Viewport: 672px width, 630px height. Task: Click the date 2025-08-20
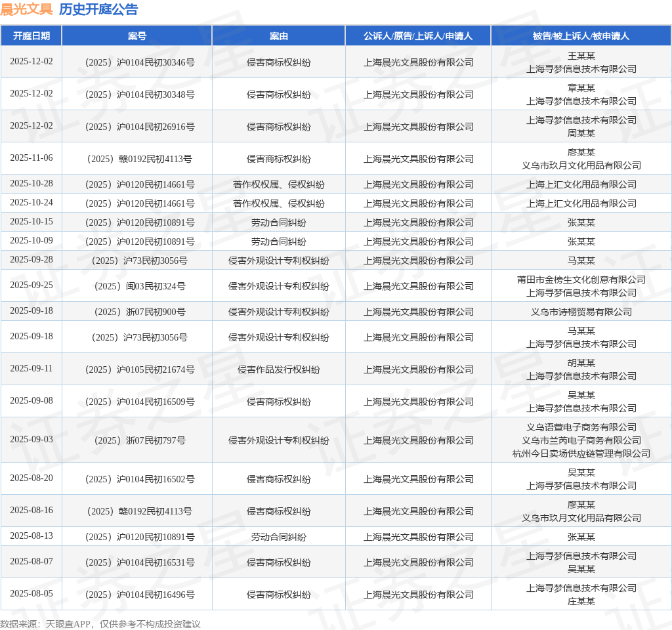31,478
